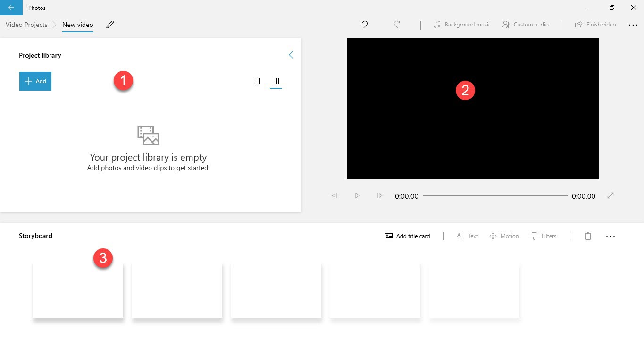
Task: Open Custom audio settings
Action: click(x=526, y=25)
